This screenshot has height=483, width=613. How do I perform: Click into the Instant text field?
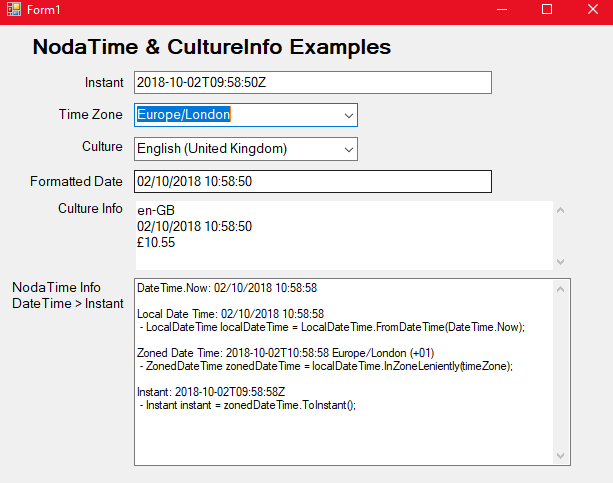(x=313, y=83)
